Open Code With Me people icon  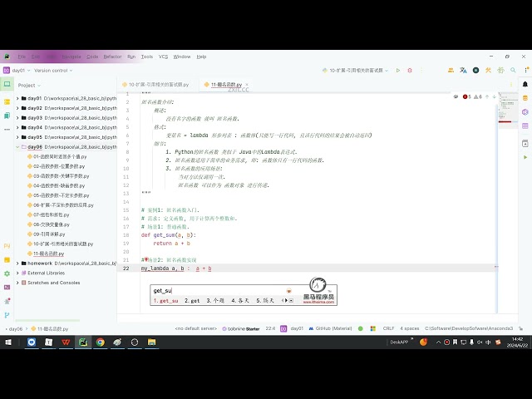(x=451, y=70)
